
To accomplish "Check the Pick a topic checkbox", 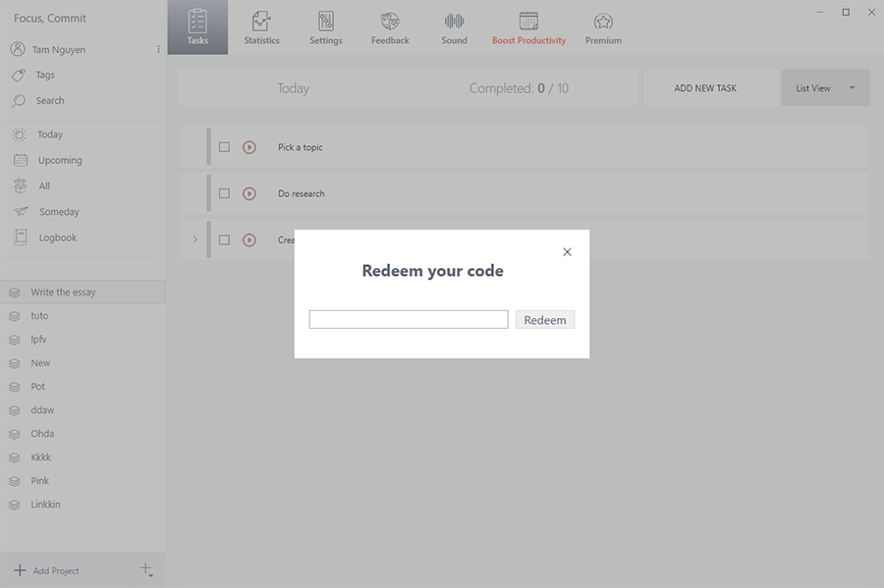I will (224, 147).
